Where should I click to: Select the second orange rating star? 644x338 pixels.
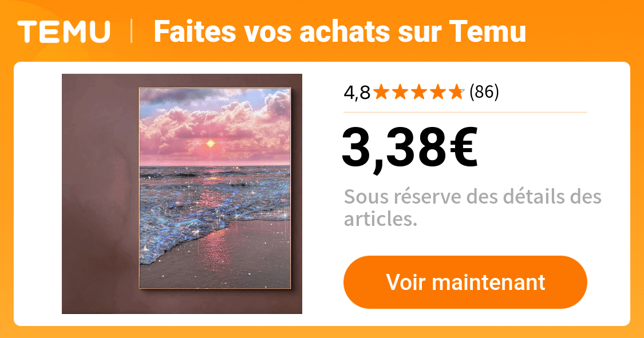(x=401, y=92)
